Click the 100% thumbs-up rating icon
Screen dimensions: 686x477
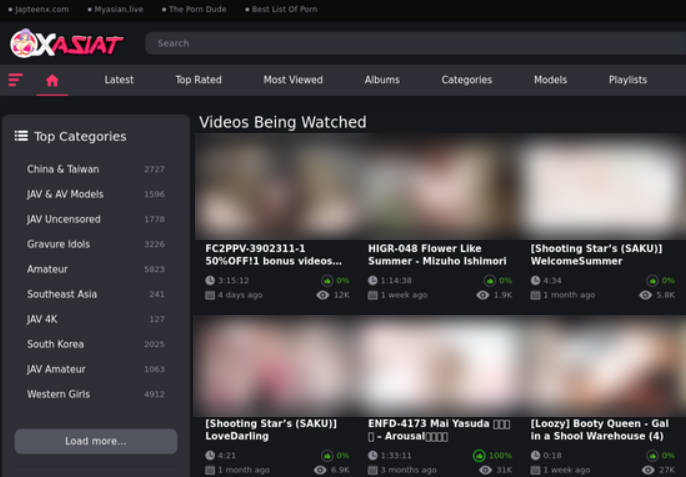click(x=480, y=455)
